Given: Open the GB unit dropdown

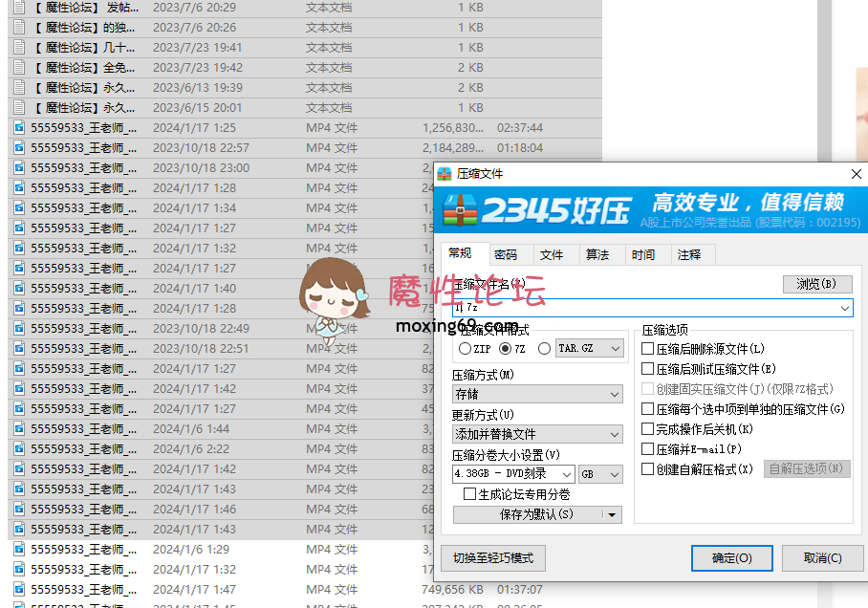Looking at the screenshot, I should [x=600, y=473].
